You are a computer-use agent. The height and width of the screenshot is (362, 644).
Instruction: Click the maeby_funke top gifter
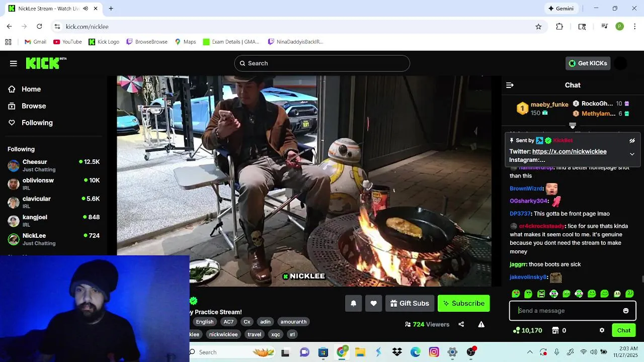(549, 105)
